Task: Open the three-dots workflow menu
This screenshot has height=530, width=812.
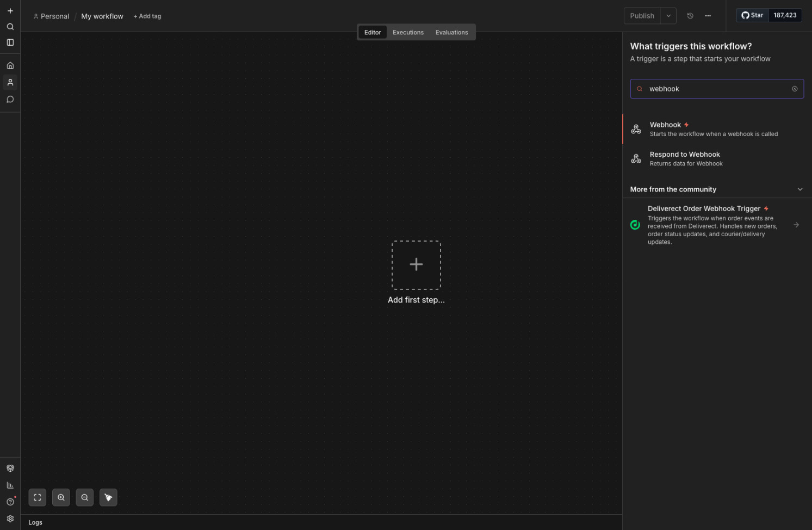Action: tap(708, 16)
